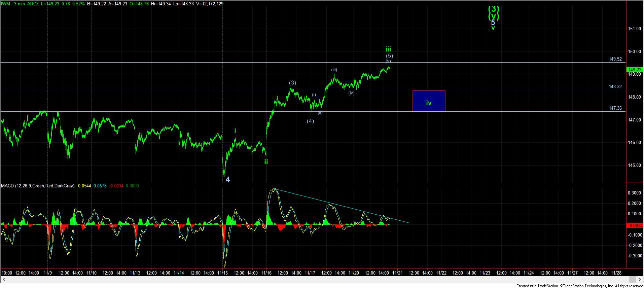This screenshot has width=644, height=288.
Task: Click the 11/15 date on time axis
Action: click(x=222, y=273)
